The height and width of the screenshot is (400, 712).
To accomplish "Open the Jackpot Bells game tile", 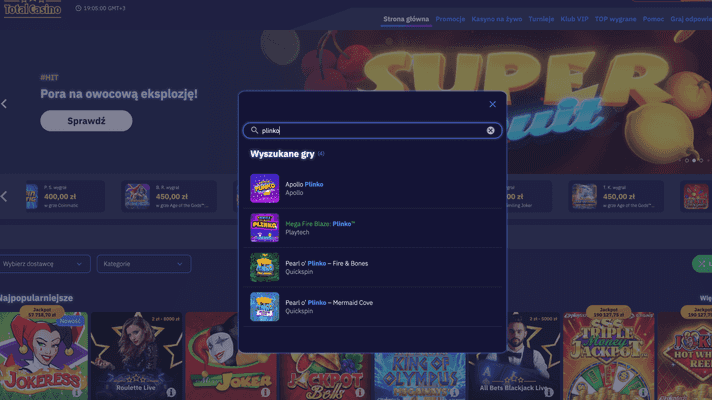I will tap(325, 377).
